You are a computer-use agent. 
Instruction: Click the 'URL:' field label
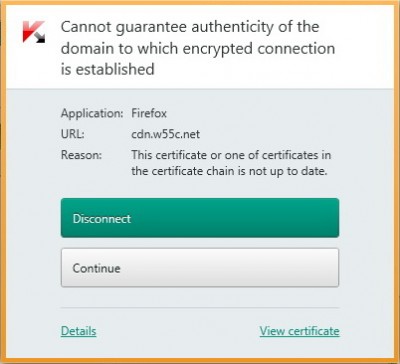(x=73, y=134)
